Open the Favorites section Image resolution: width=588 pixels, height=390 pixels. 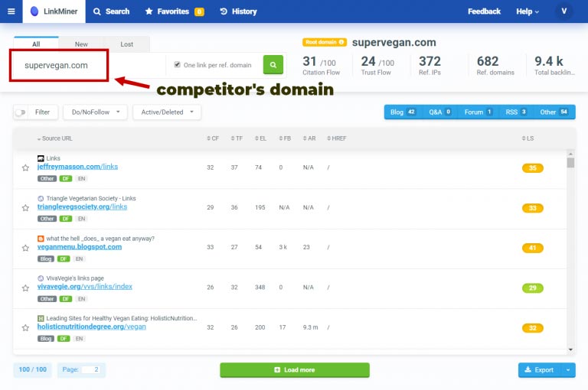[175, 11]
